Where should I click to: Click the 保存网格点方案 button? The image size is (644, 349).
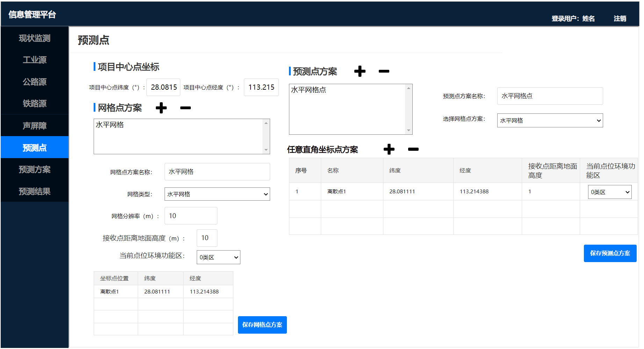pos(262,325)
